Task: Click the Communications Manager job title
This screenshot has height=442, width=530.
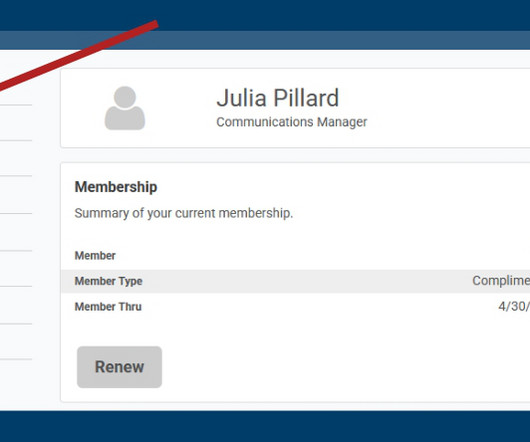Action: (291, 122)
